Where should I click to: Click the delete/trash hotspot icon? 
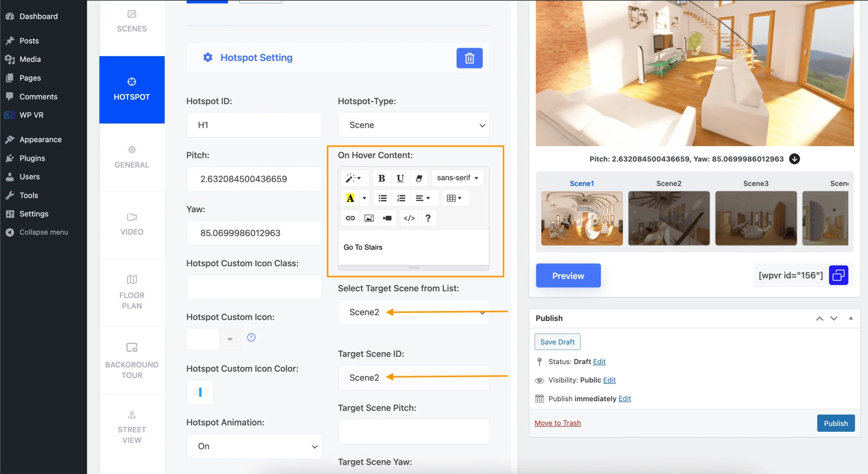click(x=470, y=58)
